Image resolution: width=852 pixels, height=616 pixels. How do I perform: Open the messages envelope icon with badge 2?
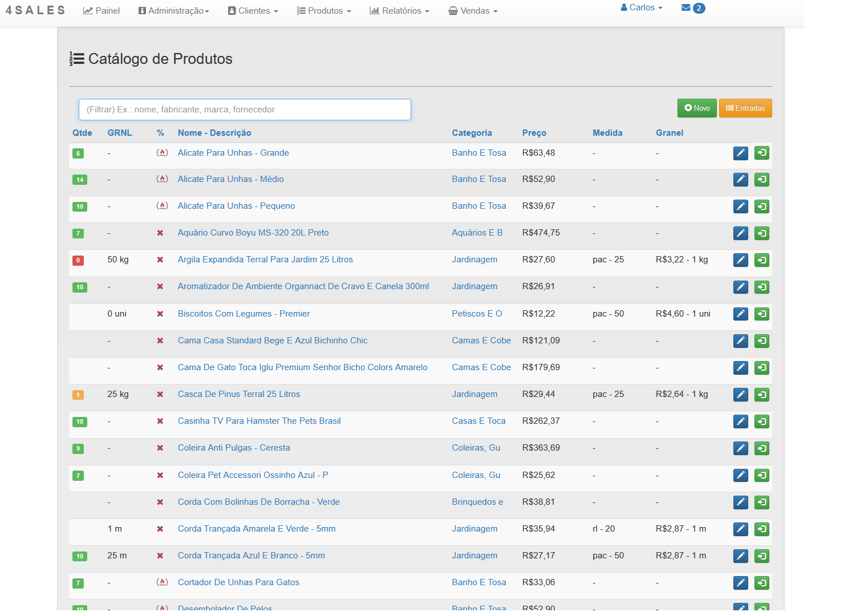click(692, 8)
